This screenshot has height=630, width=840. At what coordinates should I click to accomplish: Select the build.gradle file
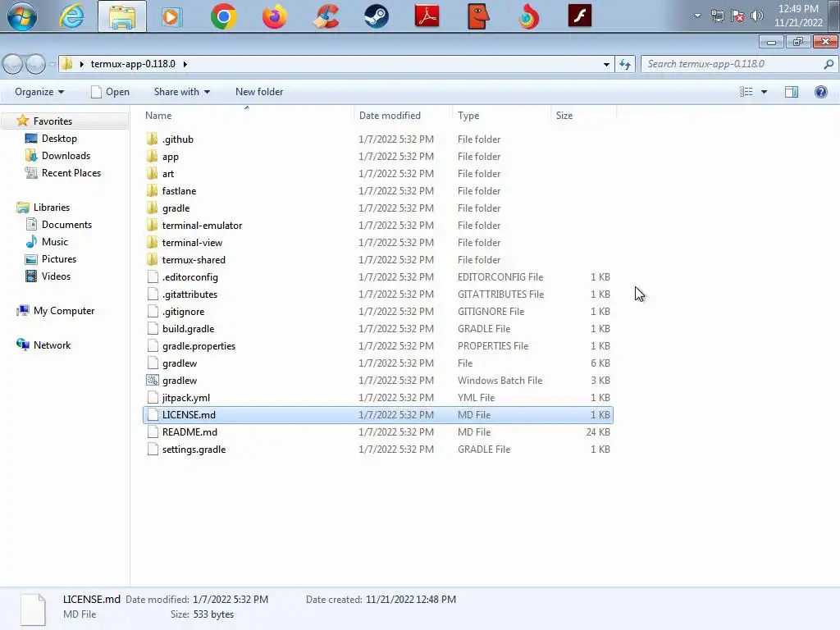(x=377, y=328)
